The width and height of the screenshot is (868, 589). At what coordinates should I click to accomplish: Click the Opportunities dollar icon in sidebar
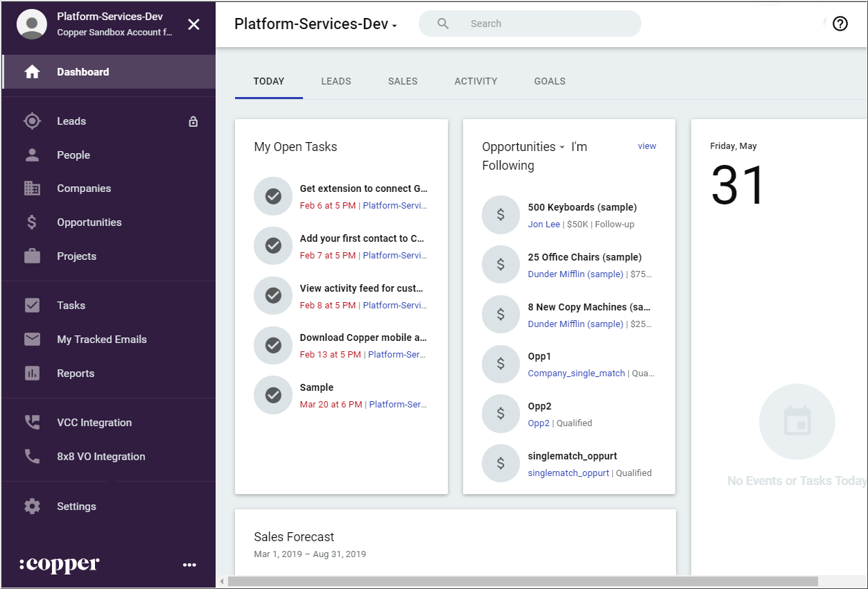[32, 222]
